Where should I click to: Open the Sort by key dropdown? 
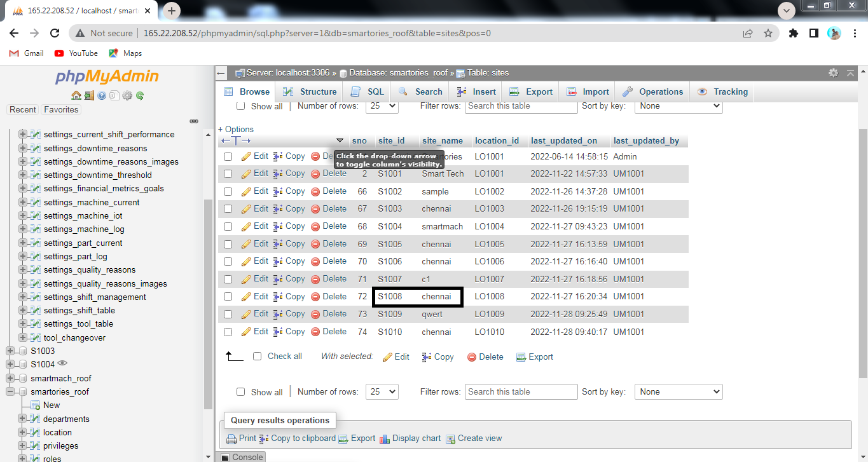coord(678,106)
